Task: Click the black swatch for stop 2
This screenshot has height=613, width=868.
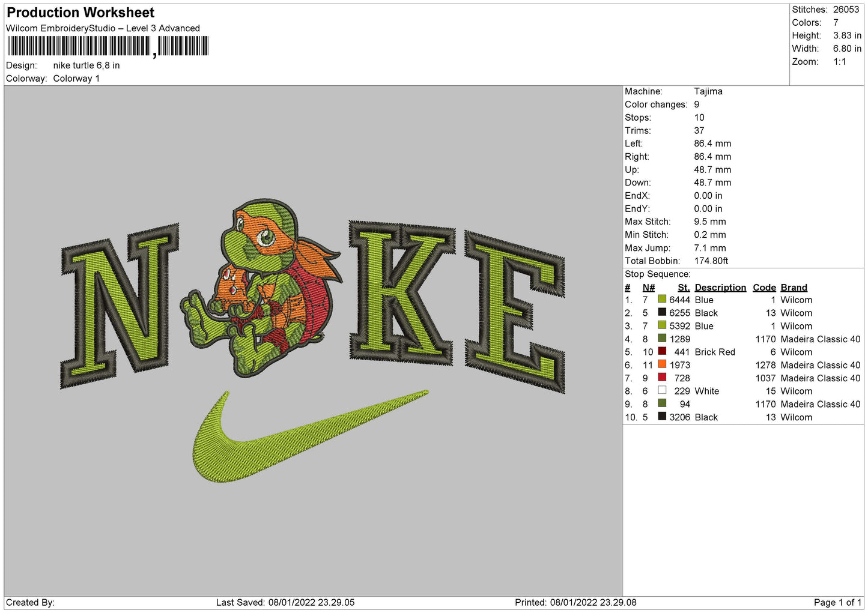Action: tap(662, 313)
